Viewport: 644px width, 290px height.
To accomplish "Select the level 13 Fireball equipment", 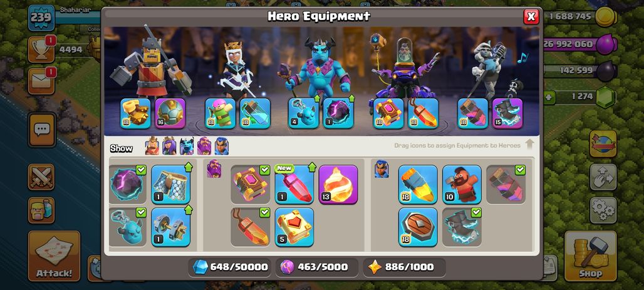I will (x=338, y=184).
